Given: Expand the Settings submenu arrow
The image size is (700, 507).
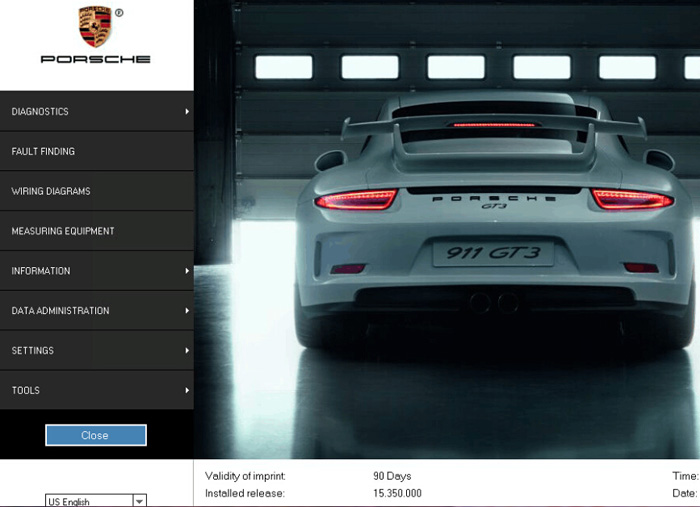Looking at the screenshot, I should [x=187, y=350].
